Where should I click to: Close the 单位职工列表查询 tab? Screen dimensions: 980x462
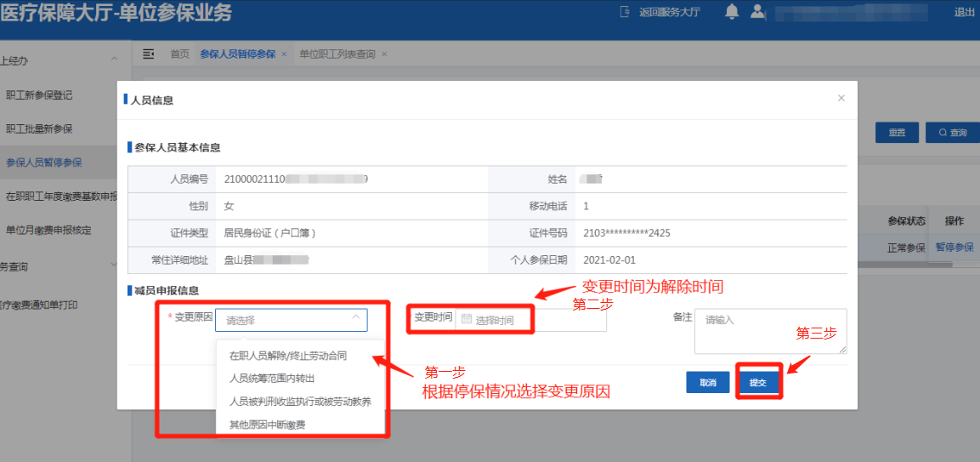point(383,54)
